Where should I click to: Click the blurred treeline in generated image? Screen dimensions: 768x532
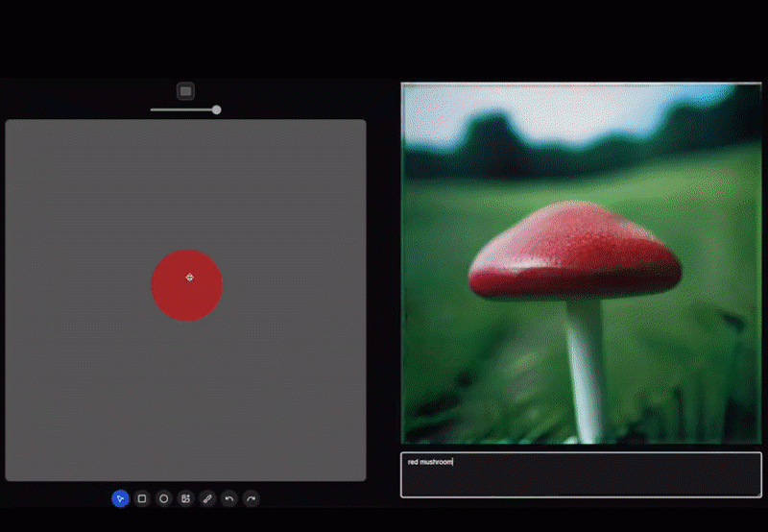499,139
